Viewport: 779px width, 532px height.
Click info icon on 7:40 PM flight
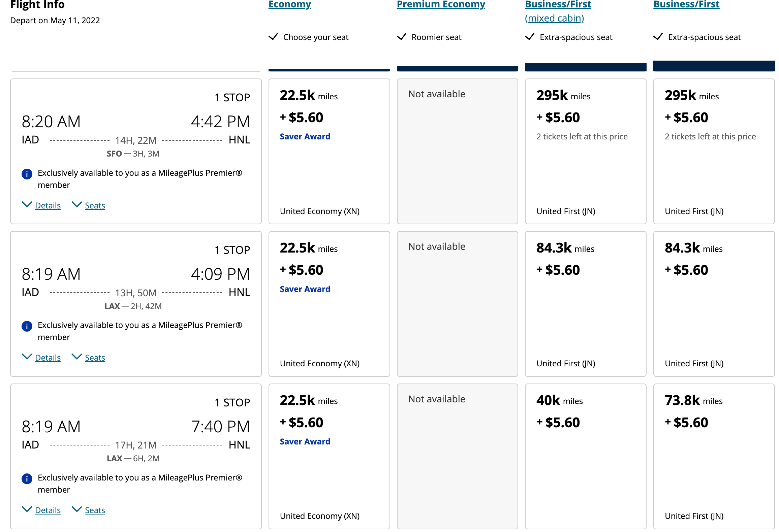pyautogui.click(x=27, y=479)
